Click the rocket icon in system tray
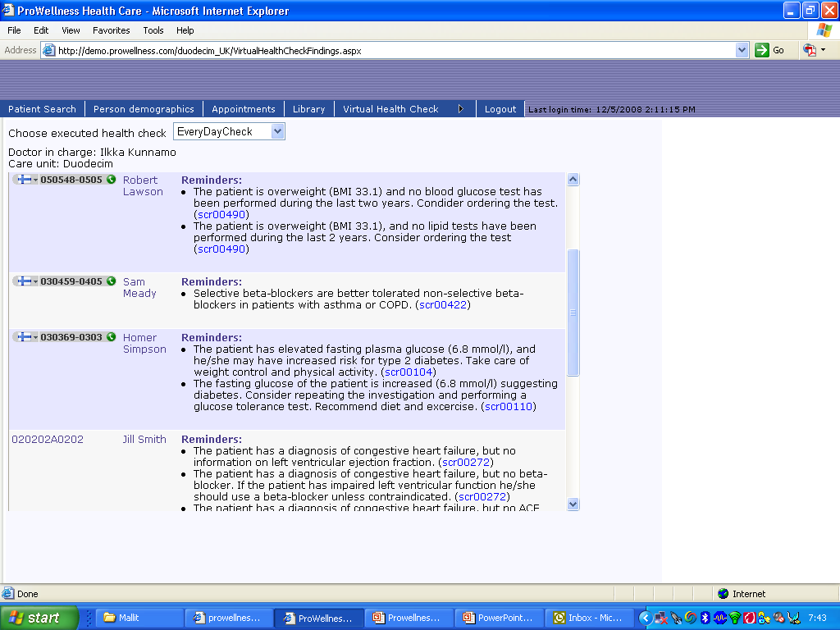 point(676,619)
